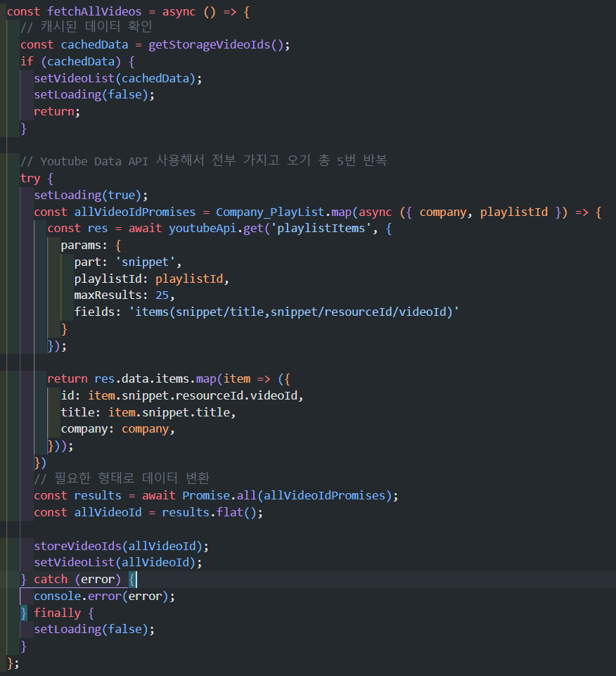Click the fields 'items(snippet/title...' string
The height and width of the screenshot is (676, 616).
(x=293, y=312)
